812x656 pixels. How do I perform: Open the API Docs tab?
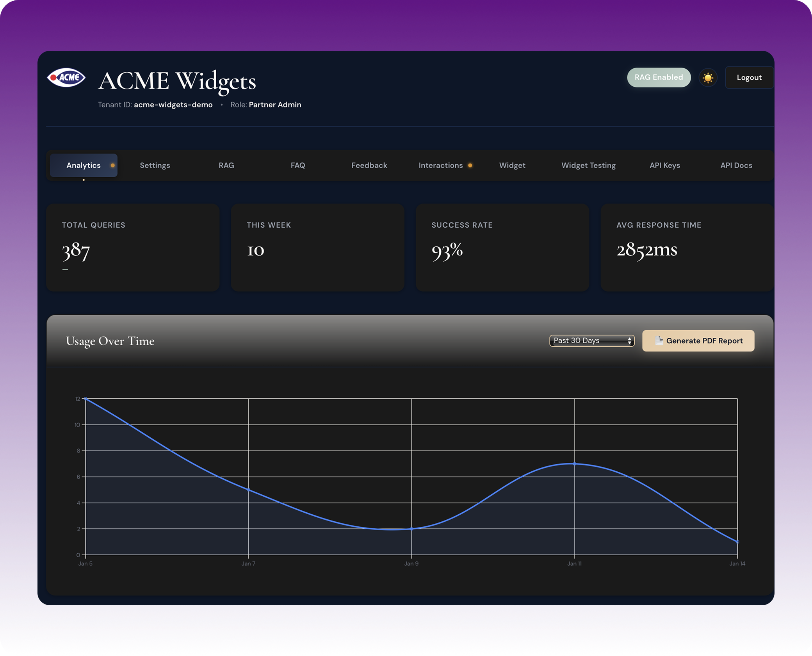[x=736, y=165]
